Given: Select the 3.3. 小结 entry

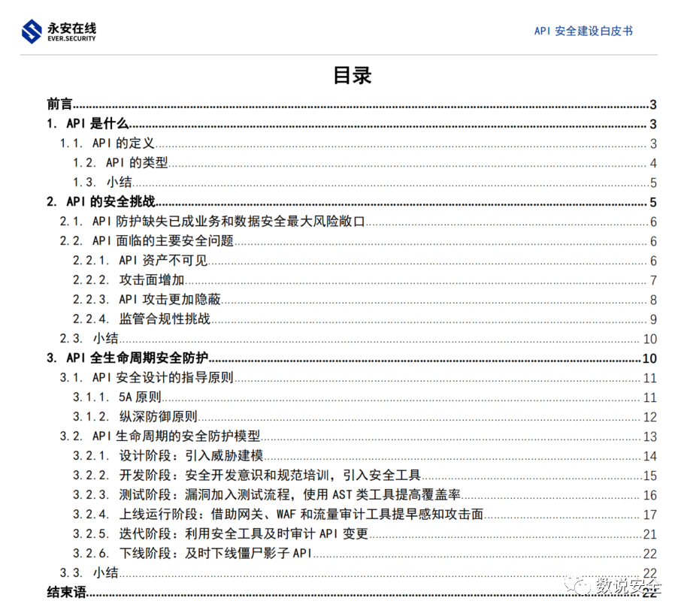Looking at the screenshot, I should pyautogui.click(x=358, y=573).
